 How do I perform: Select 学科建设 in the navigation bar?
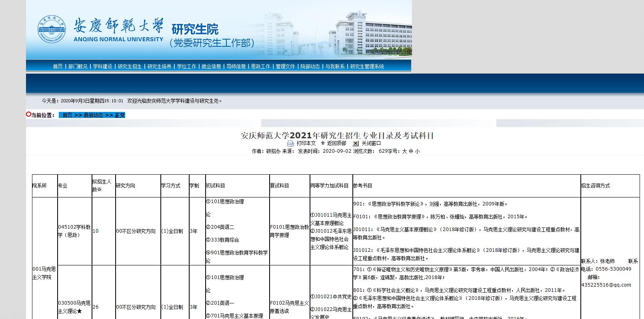pyautogui.click(x=102, y=67)
